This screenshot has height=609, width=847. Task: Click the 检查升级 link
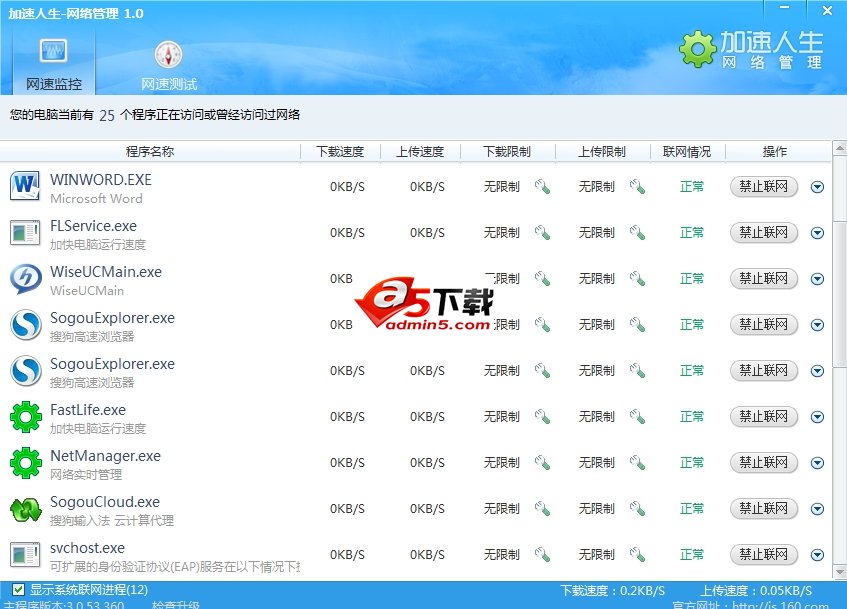(176, 605)
